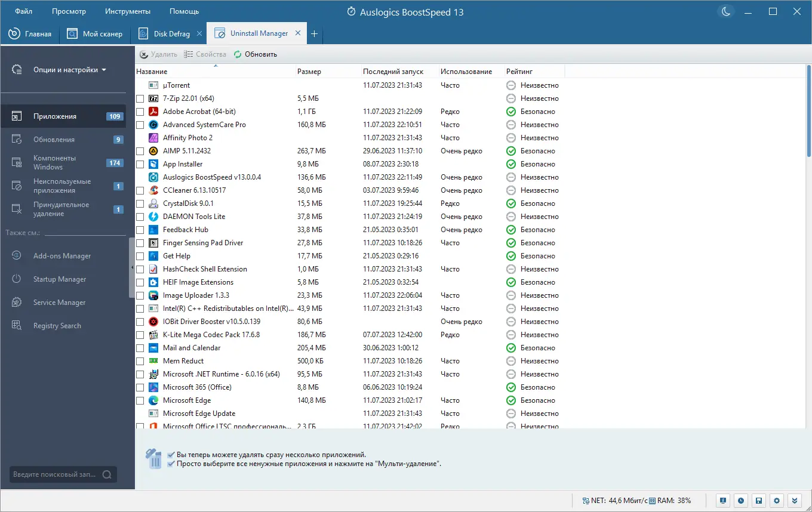The height and width of the screenshot is (512, 812).
Task: Select Обновления in the sidebar
Action: pyautogui.click(x=63, y=140)
